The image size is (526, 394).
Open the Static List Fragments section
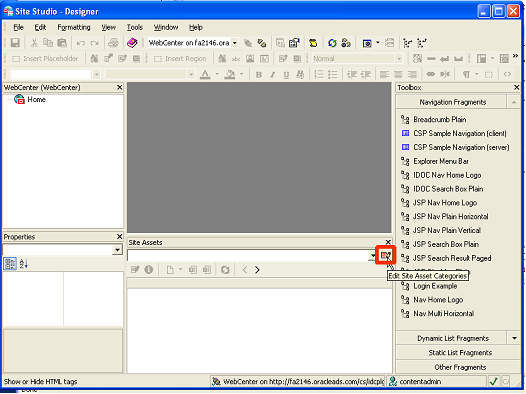459,353
